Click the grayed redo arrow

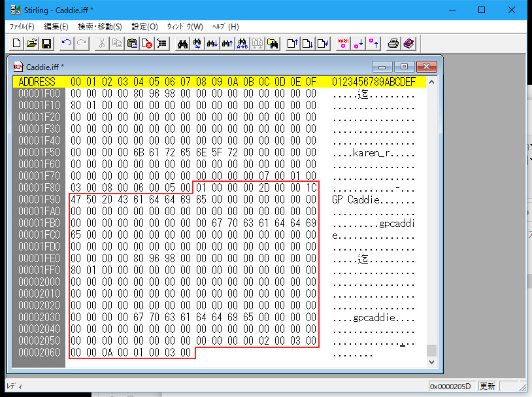[x=82, y=43]
